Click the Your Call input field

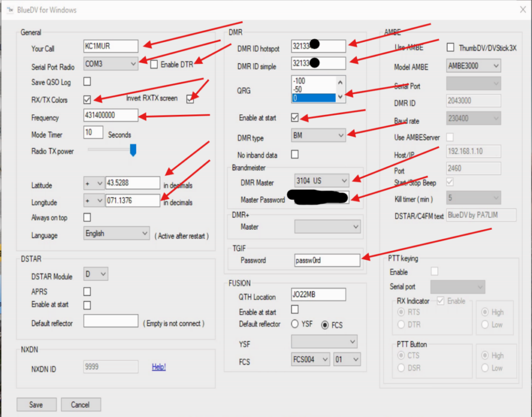111,46
